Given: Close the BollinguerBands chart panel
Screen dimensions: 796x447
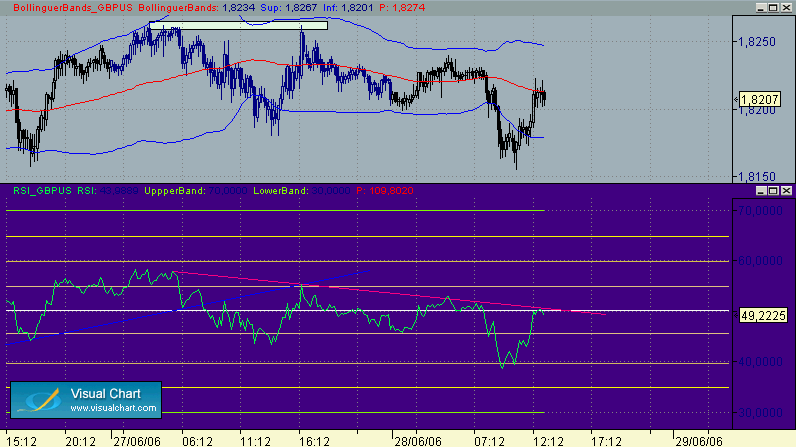Looking at the screenshot, I should [x=786, y=8].
